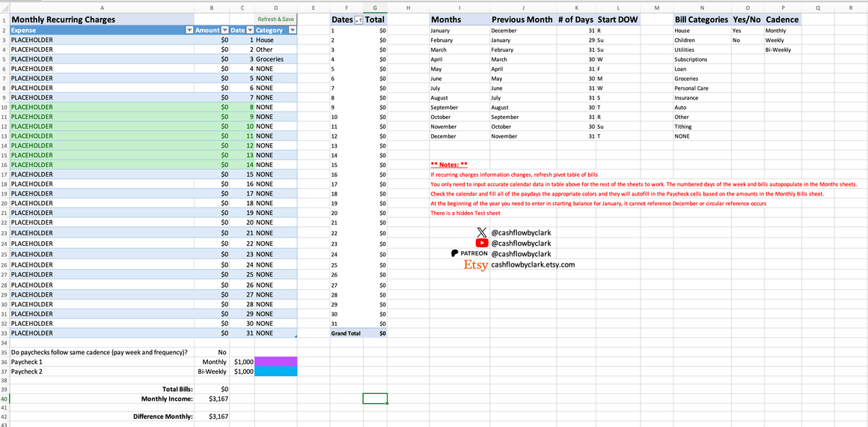This screenshot has width=868, height=427.
Task: Select the Paycheck 1 $1,000 amount cell
Action: (x=242, y=362)
